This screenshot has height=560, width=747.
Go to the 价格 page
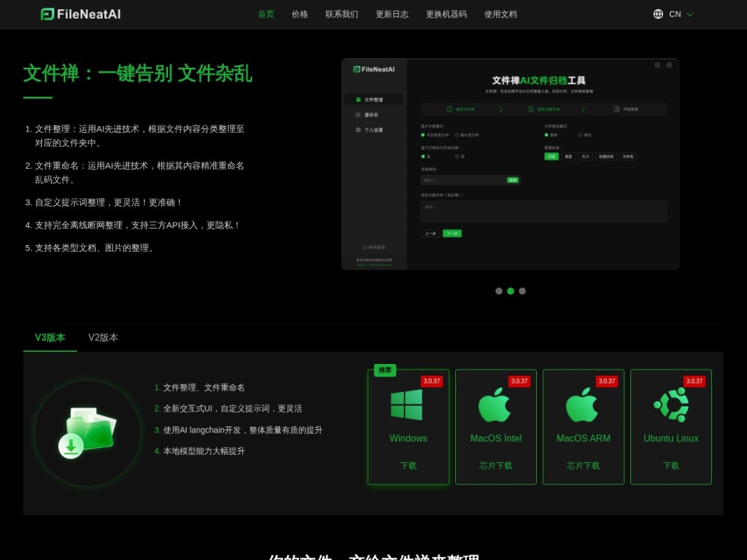point(300,14)
